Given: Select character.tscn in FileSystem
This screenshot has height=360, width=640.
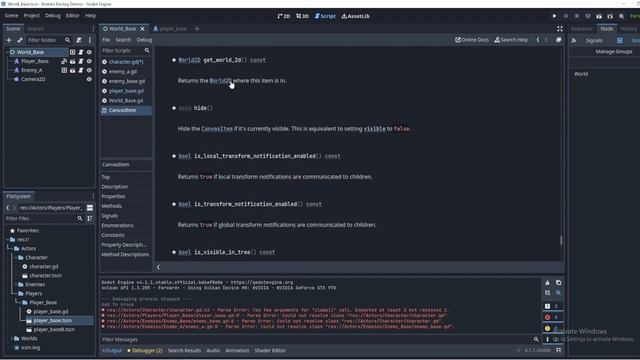Looking at the screenshot, I should (x=45, y=276).
